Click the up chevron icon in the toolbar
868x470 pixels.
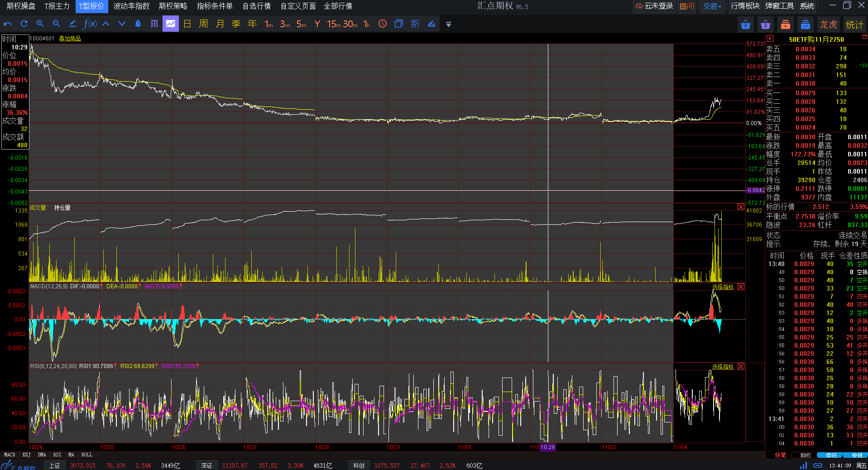point(106,24)
